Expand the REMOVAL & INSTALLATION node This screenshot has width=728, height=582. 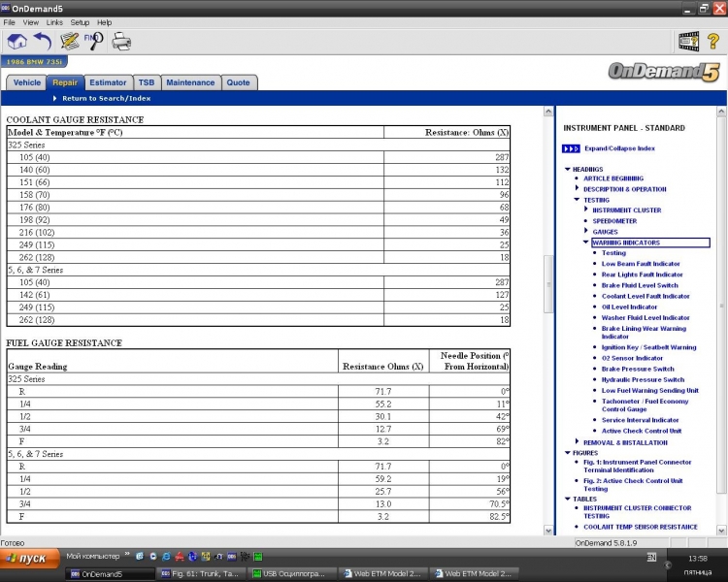[x=577, y=441]
